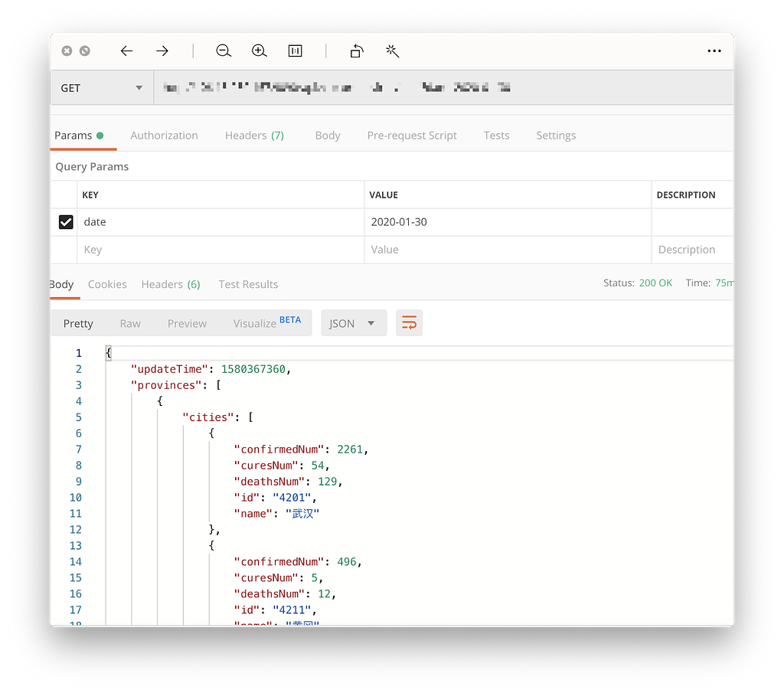The height and width of the screenshot is (693, 784).
Task: Click the updateTime value 1580367360
Action: pos(253,369)
